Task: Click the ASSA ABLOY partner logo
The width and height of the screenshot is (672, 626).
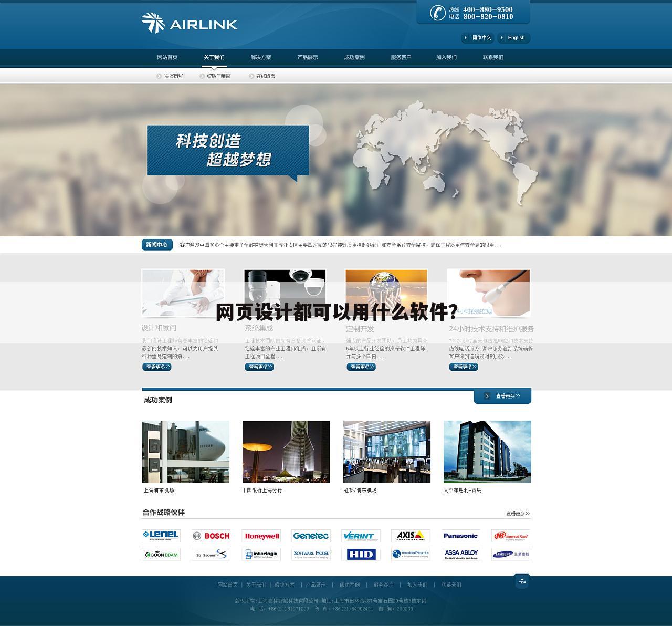Action: (461, 554)
